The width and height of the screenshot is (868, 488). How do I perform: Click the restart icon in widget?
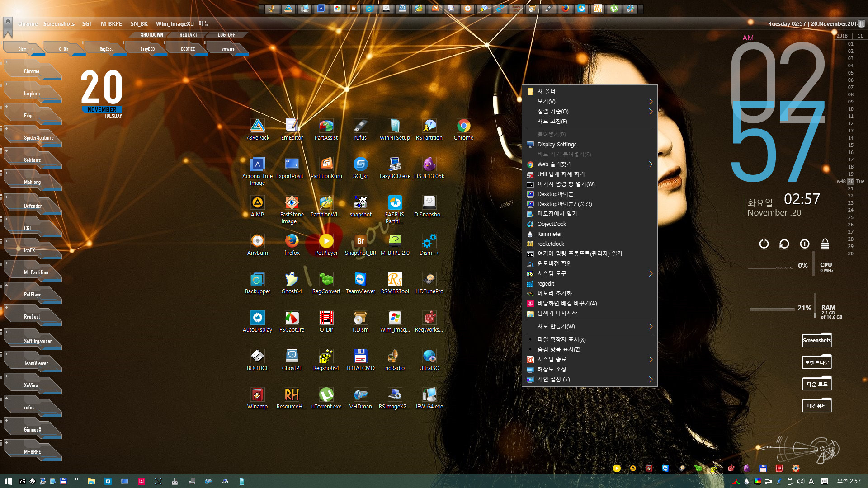coord(784,244)
